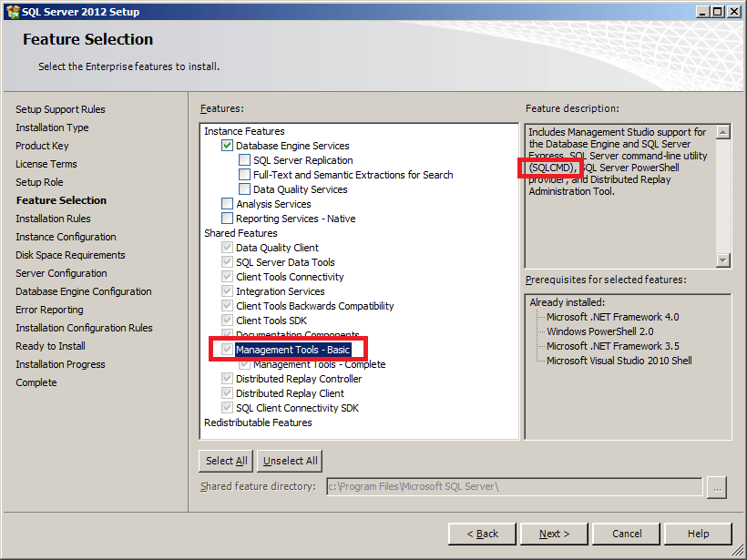This screenshot has height=560, width=747.
Task: Proceed with the Next button
Action: click(x=554, y=534)
